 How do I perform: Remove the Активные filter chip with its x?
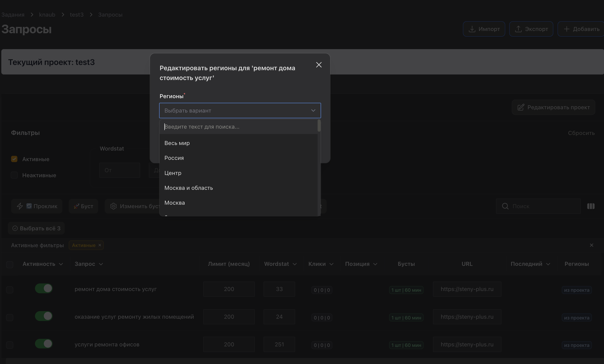(100, 245)
